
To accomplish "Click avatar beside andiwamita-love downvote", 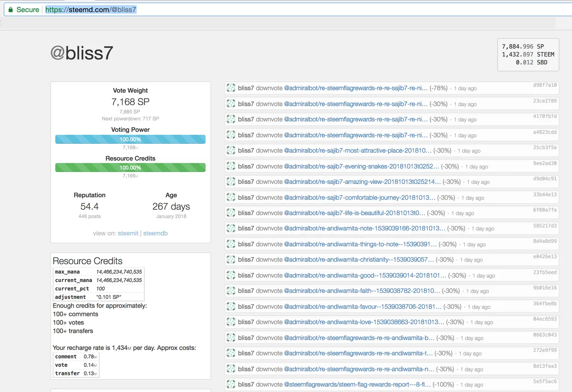I will coord(231,322).
